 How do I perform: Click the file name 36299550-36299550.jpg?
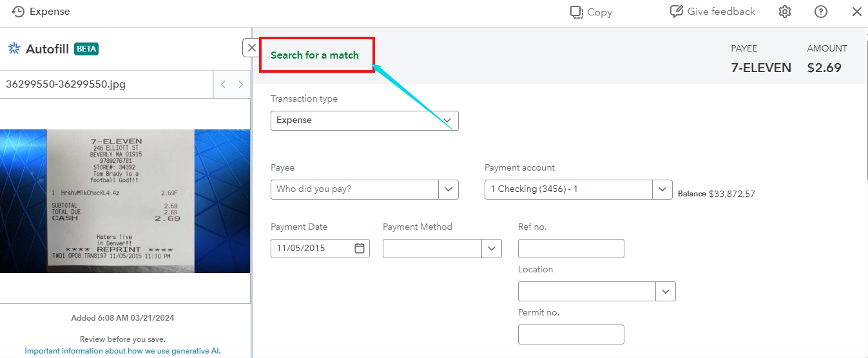pyautogui.click(x=66, y=84)
